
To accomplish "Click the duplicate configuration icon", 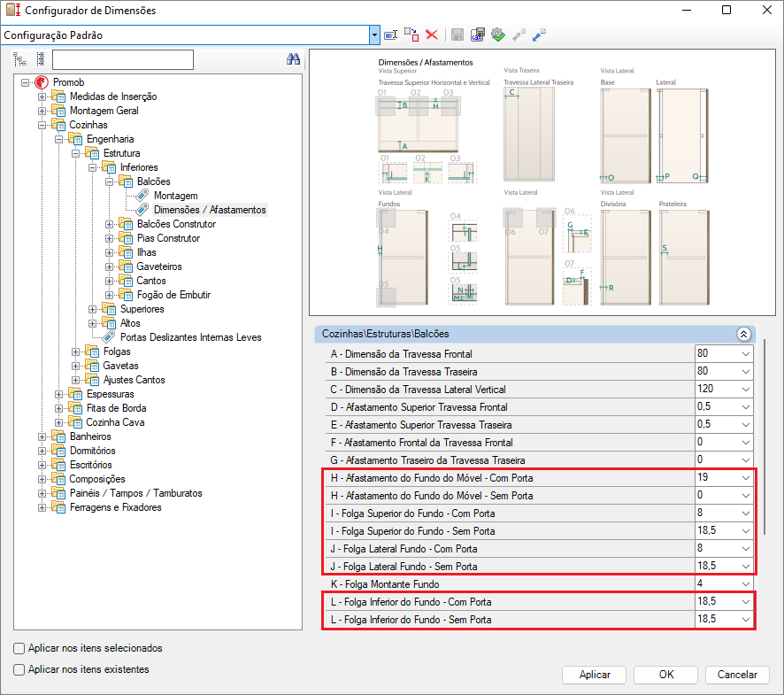I will coord(411,35).
